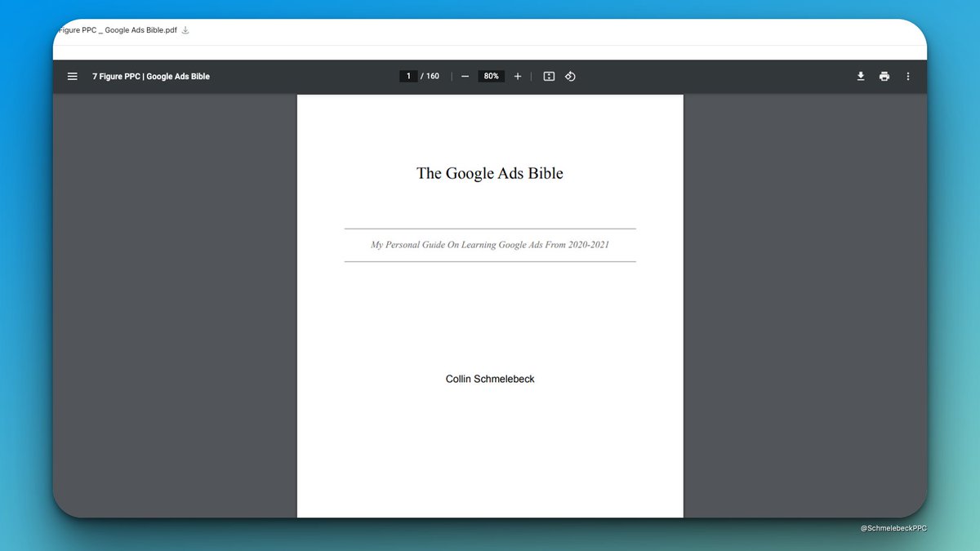Click the author name Collin Schmelebeck
The height and width of the screenshot is (551, 980).
490,379
